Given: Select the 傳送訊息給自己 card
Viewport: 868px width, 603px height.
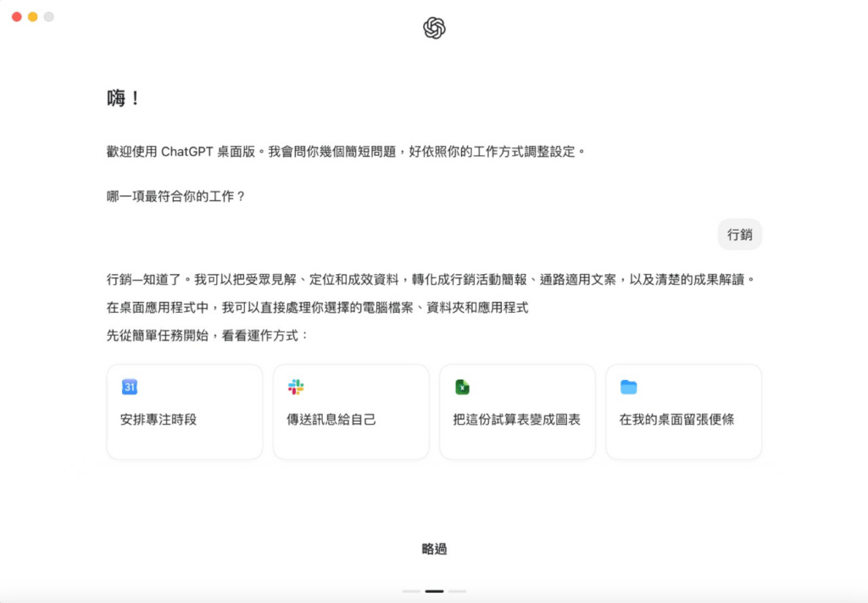Looking at the screenshot, I should (x=351, y=411).
